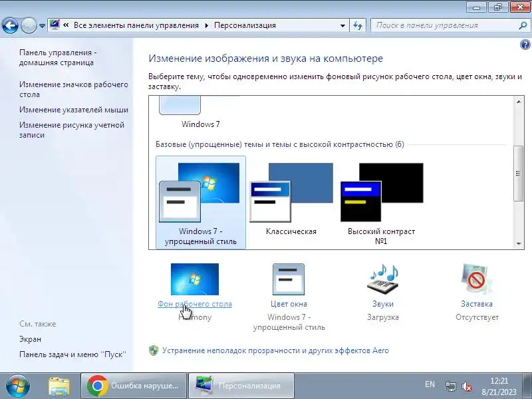The width and height of the screenshot is (532, 399).
Task: Click the Базовые (упрощенные) темы group heading
Action: (x=279, y=144)
